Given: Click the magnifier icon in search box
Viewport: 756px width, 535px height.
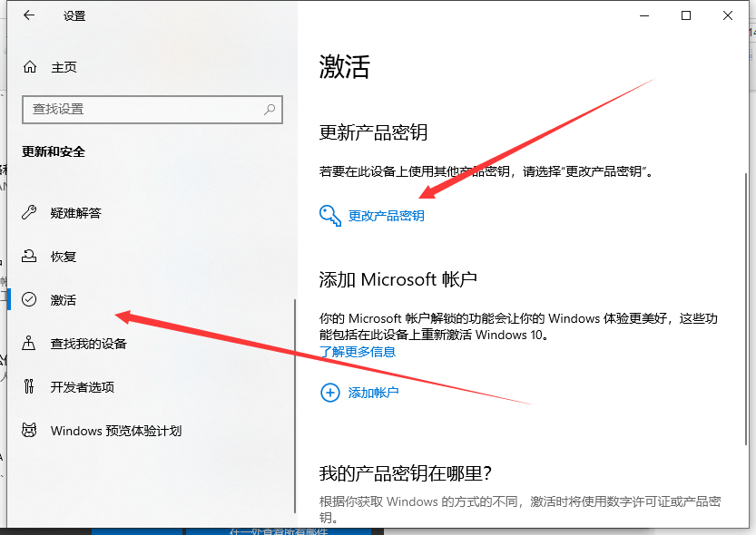Looking at the screenshot, I should (x=270, y=109).
